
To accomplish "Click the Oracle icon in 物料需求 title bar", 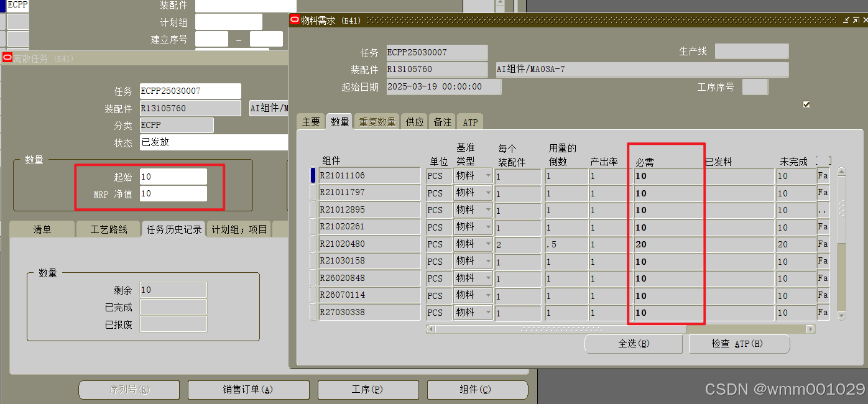I will [295, 20].
